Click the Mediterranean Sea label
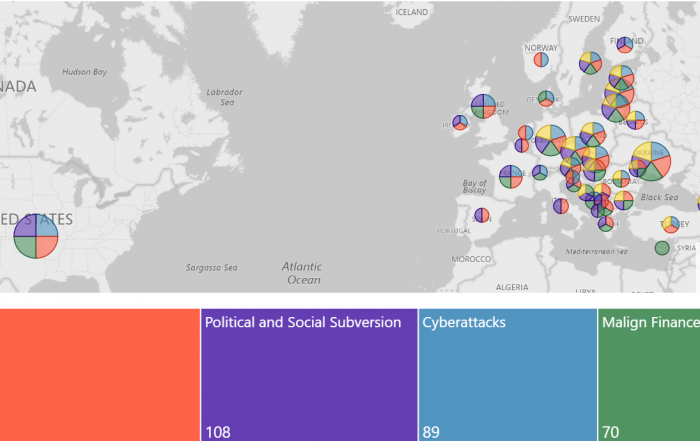 (x=596, y=251)
